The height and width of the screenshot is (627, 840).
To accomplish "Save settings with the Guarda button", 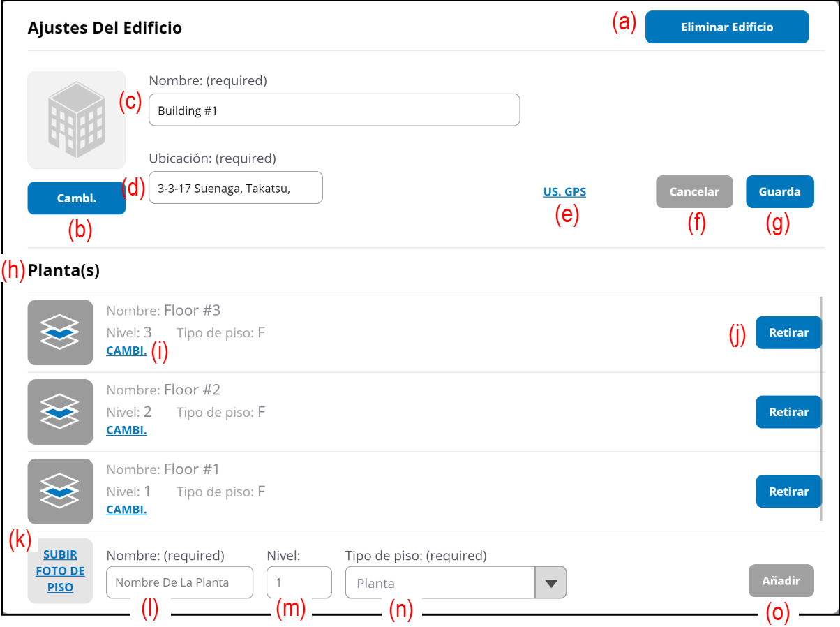I will (x=779, y=192).
